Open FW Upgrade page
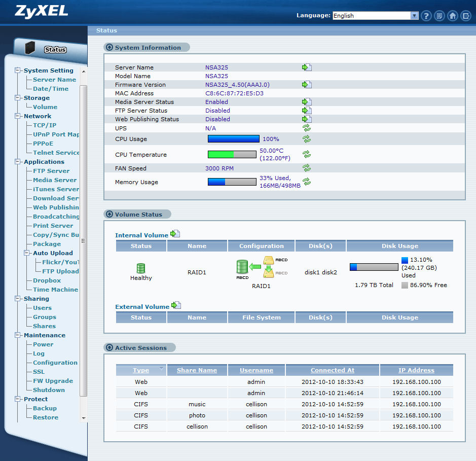 click(53, 381)
